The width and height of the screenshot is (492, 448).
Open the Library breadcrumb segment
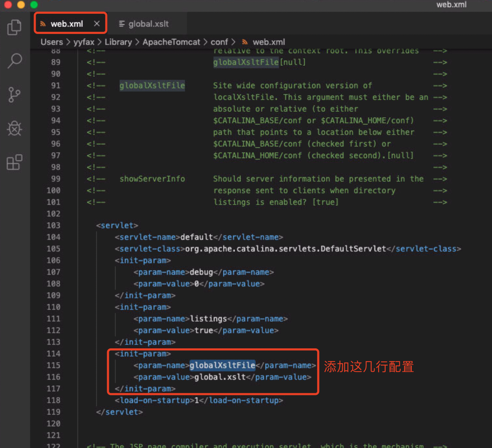[118, 42]
